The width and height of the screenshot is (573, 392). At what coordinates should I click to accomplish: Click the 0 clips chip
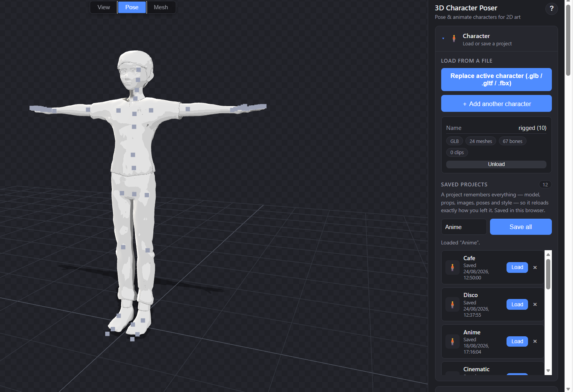(x=457, y=152)
